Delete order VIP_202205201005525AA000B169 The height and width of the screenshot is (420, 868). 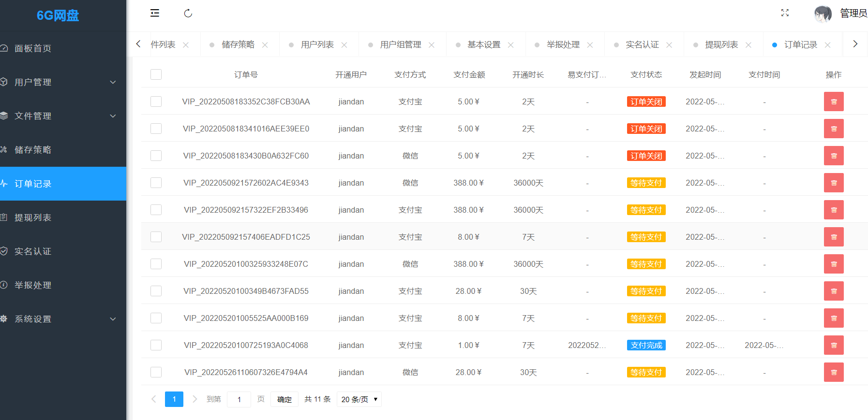(x=834, y=318)
